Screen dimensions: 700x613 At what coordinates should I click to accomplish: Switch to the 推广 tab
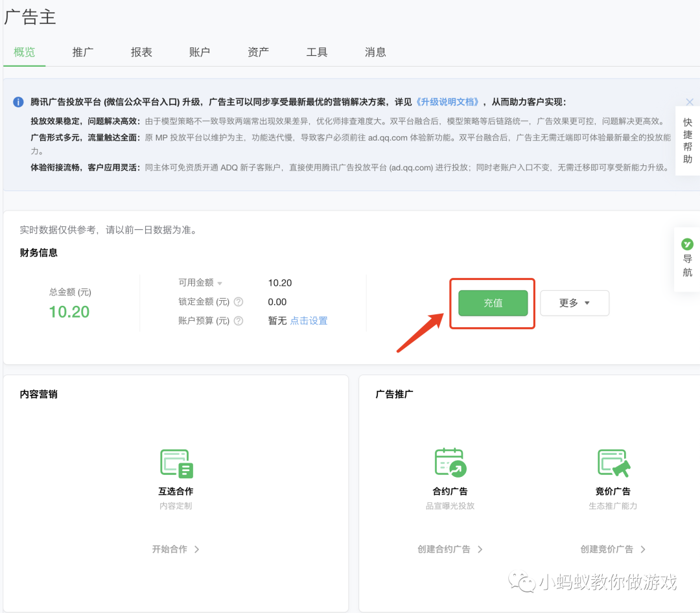(83, 52)
